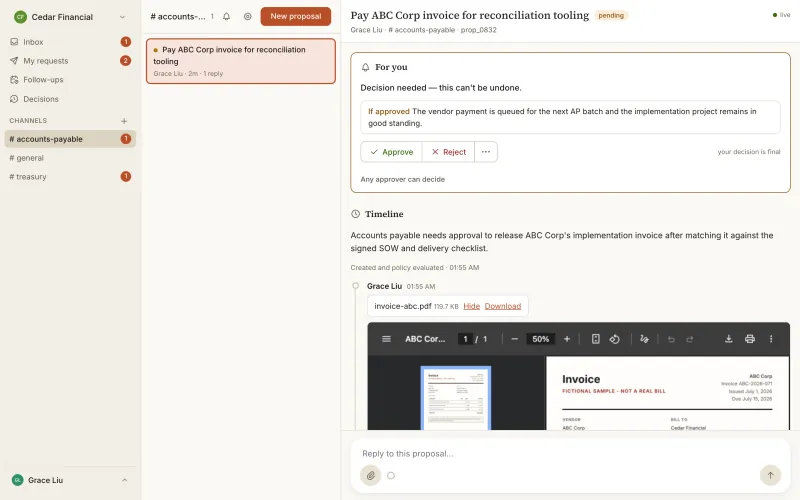800x500 pixels.
Task: Open the ABC Corp invoice proposal card
Action: tap(241, 61)
